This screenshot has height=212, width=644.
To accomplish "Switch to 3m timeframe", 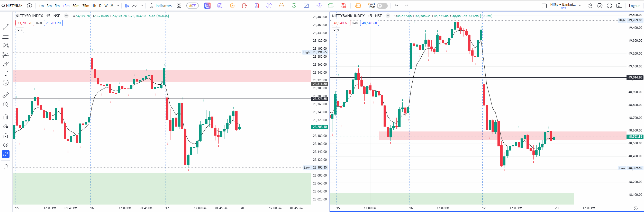I will 49,6.
